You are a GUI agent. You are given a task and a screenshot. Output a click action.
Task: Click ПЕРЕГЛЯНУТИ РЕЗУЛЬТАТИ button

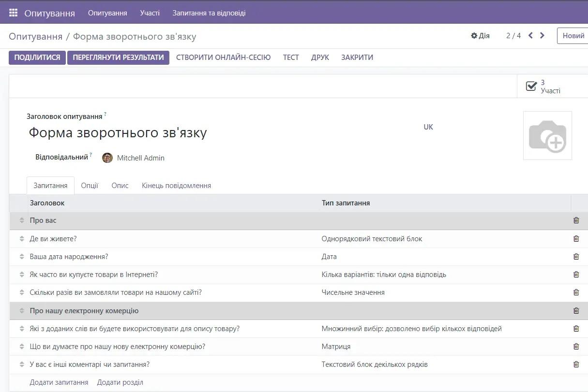118,58
